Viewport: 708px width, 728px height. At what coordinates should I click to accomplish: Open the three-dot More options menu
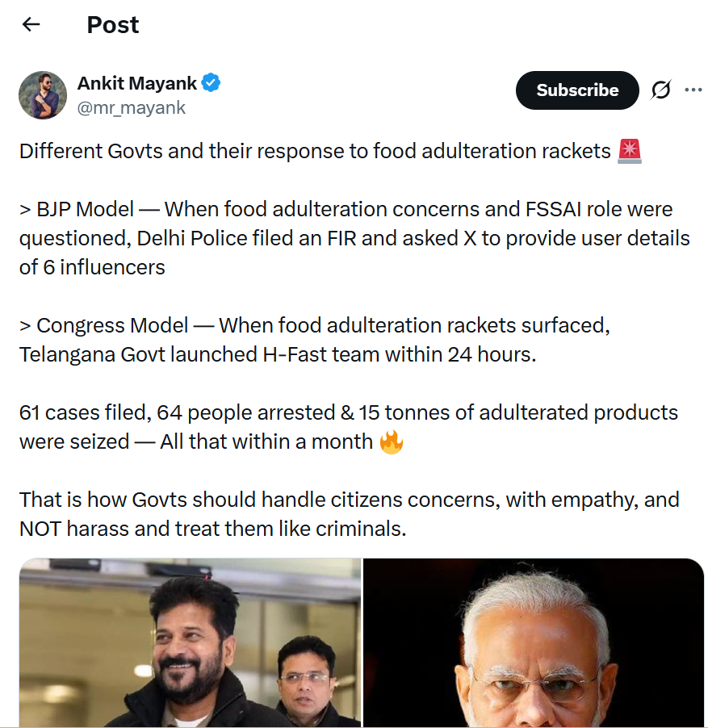(693, 90)
